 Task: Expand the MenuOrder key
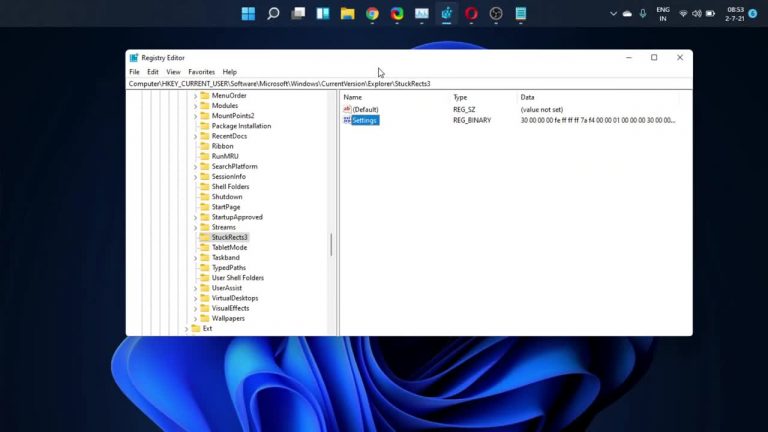coord(195,96)
